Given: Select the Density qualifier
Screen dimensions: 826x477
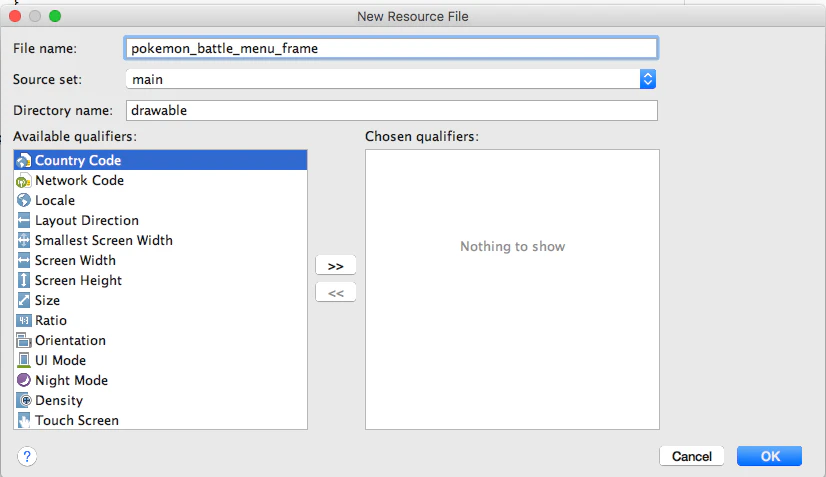Looking at the screenshot, I should pyautogui.click(x=161, y=401).
